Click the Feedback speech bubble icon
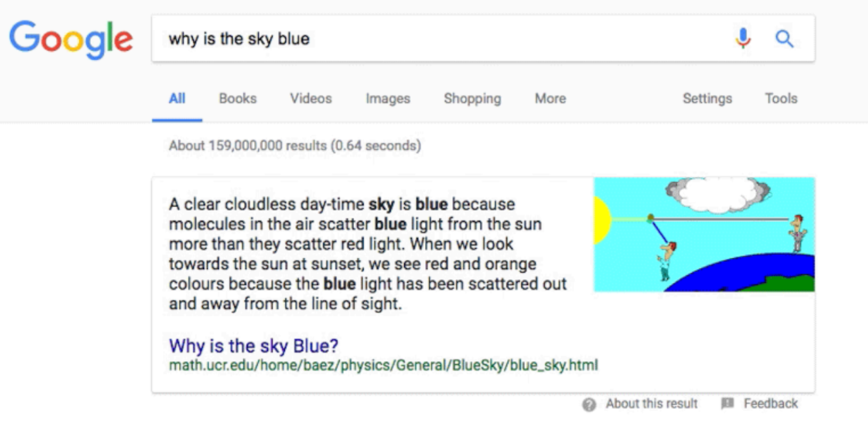 (x=727, y=403)
